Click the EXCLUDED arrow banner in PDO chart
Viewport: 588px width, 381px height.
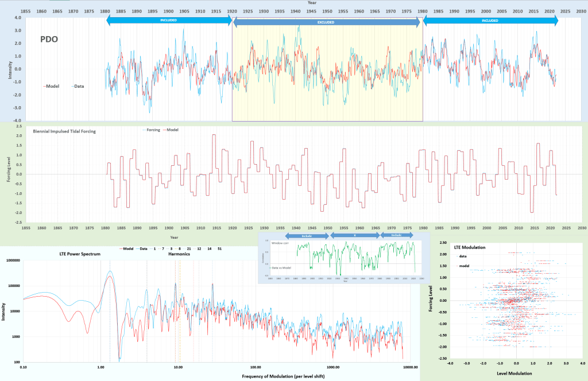point(326,22)
